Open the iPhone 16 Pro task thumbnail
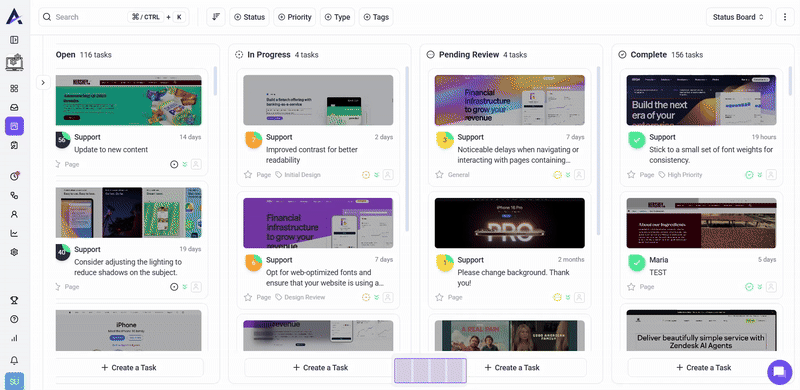 tap(509, 223)
